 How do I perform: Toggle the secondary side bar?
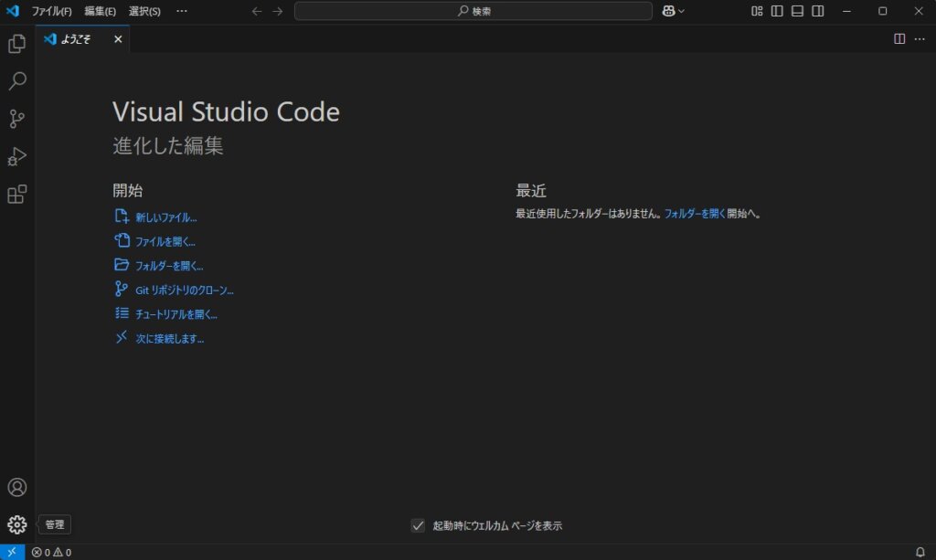tap(818, 11)
